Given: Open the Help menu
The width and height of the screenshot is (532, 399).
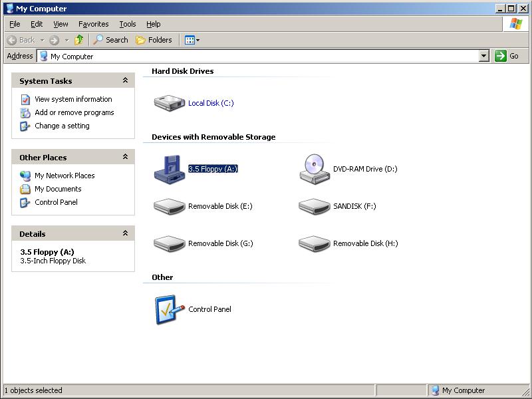Looking at the screenshot, I should tap(154, 24).
